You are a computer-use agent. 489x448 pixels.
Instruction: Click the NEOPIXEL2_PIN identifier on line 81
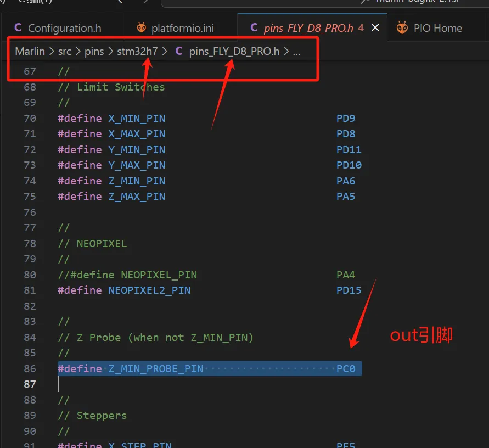tap(149, 290)
